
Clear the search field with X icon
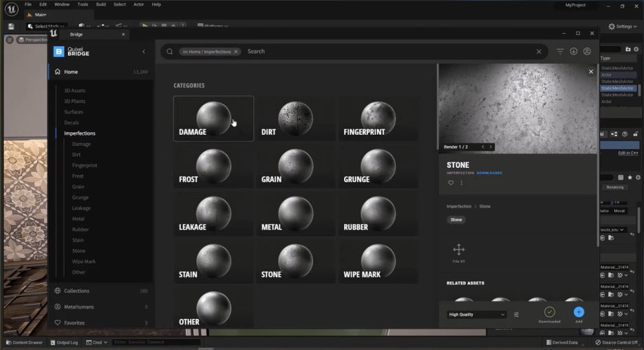point(539,52)
